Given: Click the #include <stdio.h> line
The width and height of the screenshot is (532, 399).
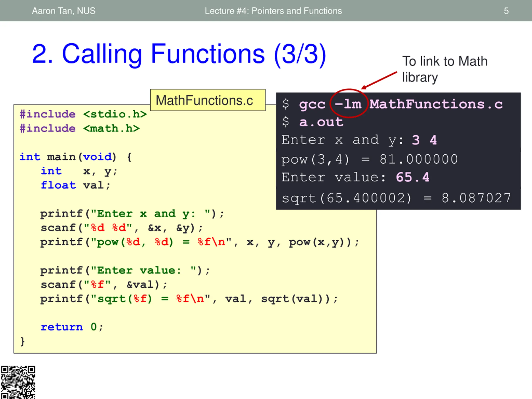Looking at the screenshot, I should pos(83,114).
